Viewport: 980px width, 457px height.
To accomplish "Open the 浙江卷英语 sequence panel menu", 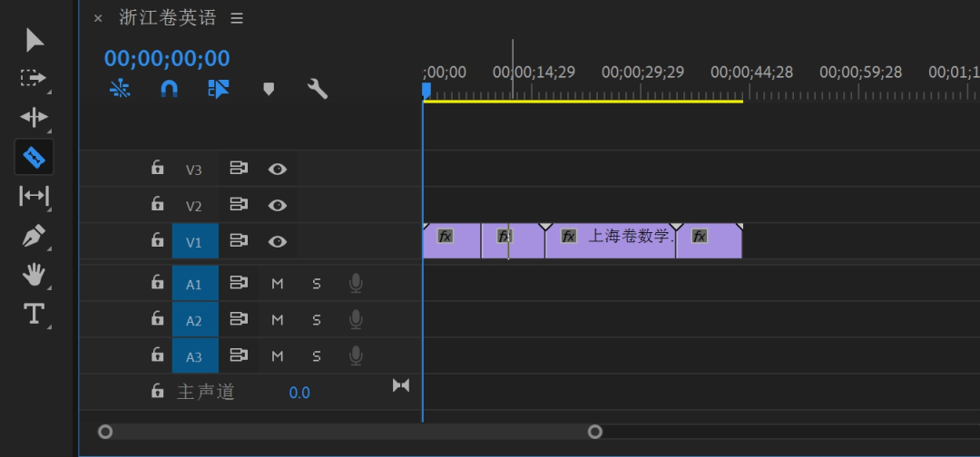I will (237, 18).
